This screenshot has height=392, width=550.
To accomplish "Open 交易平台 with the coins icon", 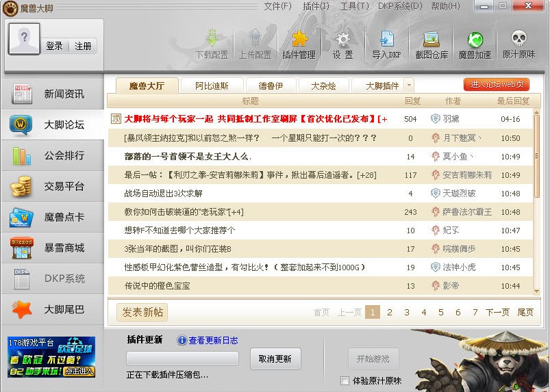I will click(52, 186).
